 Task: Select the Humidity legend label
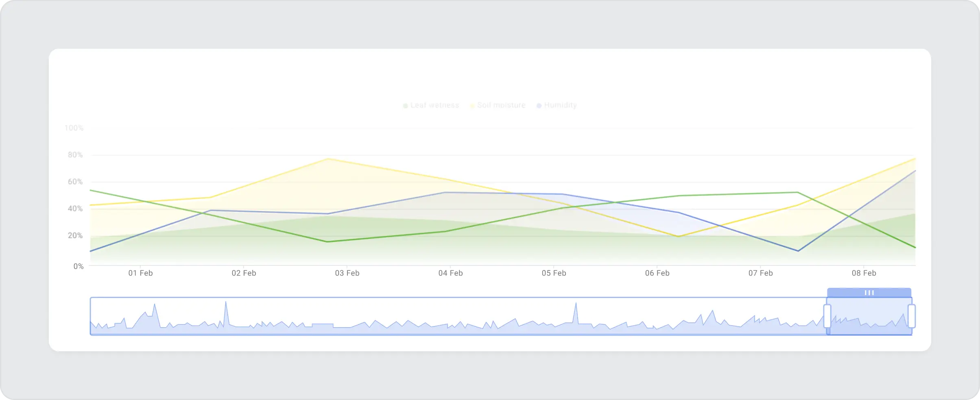(561, 105)
